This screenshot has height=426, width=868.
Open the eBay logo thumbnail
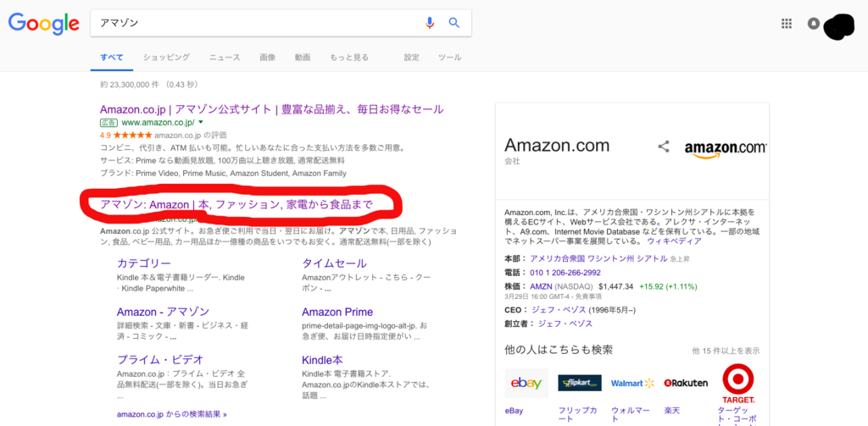click(x=526, y=383)
